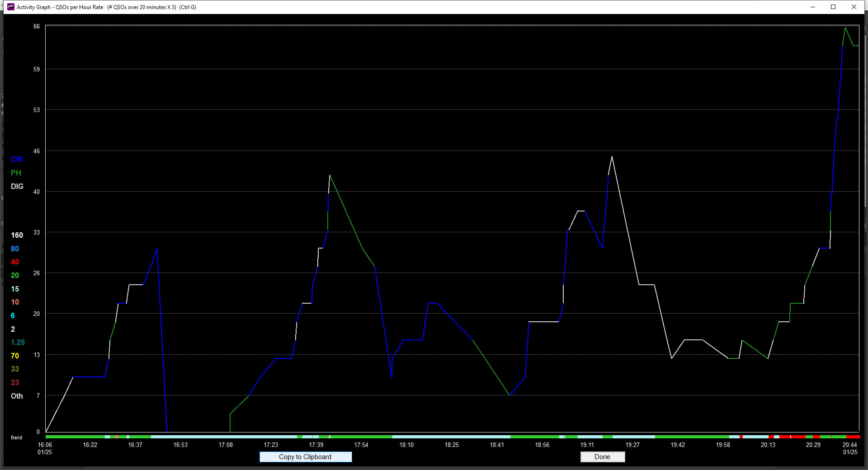Click the 20:13 time axis label
868x470 pixels.
(x=768, y=445)
